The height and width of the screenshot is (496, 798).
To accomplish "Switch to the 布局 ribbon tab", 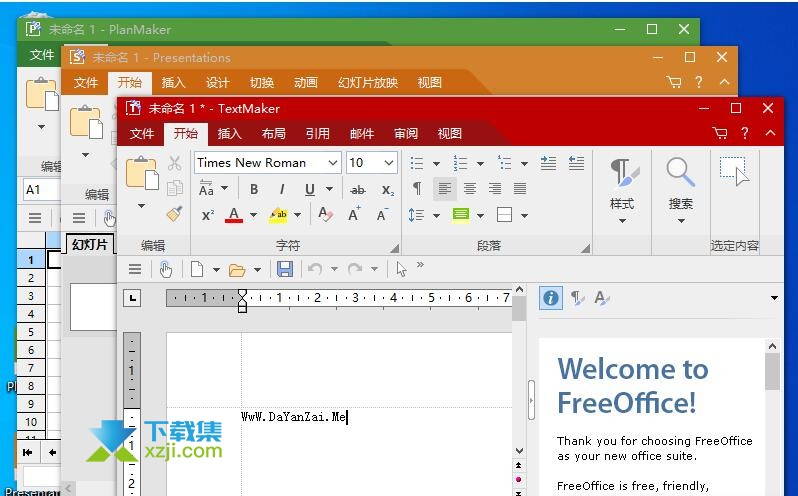I will (x=273, y=134).
